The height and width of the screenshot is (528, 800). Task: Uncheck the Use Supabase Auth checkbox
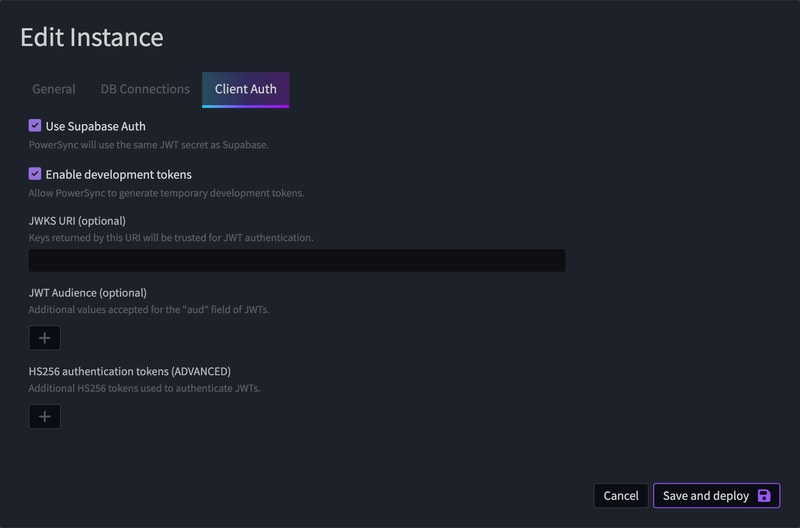(x=35, y=125)
